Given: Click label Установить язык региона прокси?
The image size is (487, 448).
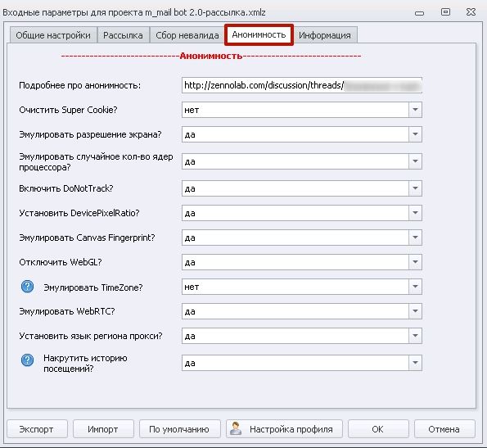Looking at the screenshot, I should (91, 336).
